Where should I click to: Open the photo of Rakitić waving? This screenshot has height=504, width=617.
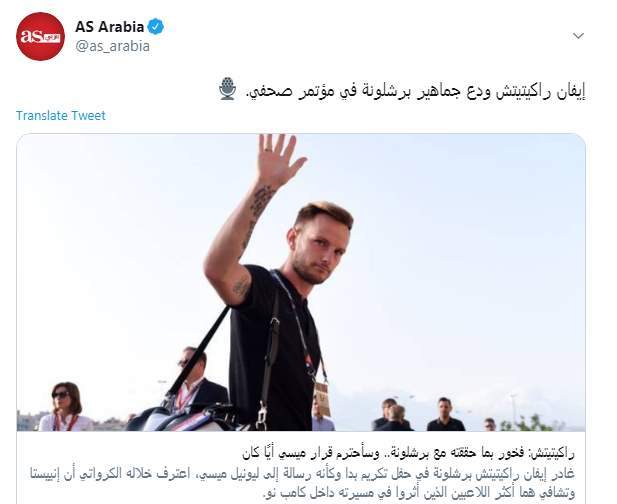(301, 282)
